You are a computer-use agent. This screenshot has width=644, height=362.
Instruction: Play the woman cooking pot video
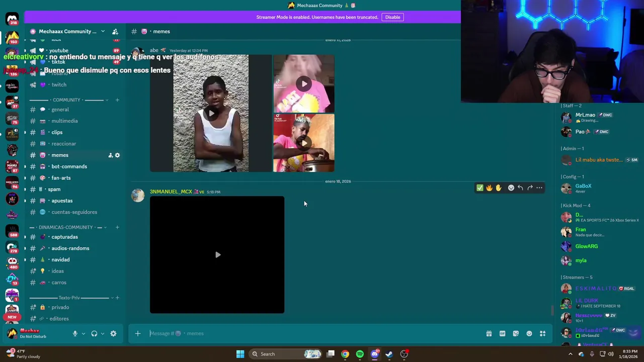click(304, 143)
